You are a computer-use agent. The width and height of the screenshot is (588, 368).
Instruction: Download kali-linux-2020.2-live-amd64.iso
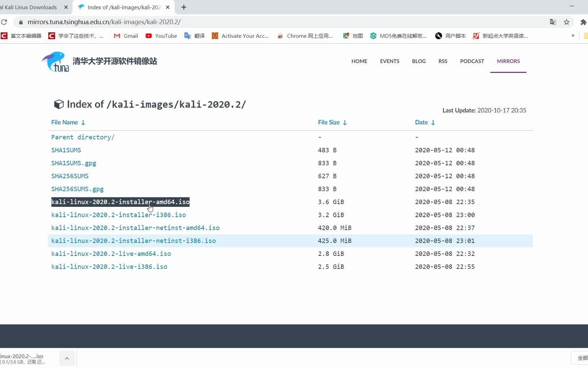click(x=111, y=254)
